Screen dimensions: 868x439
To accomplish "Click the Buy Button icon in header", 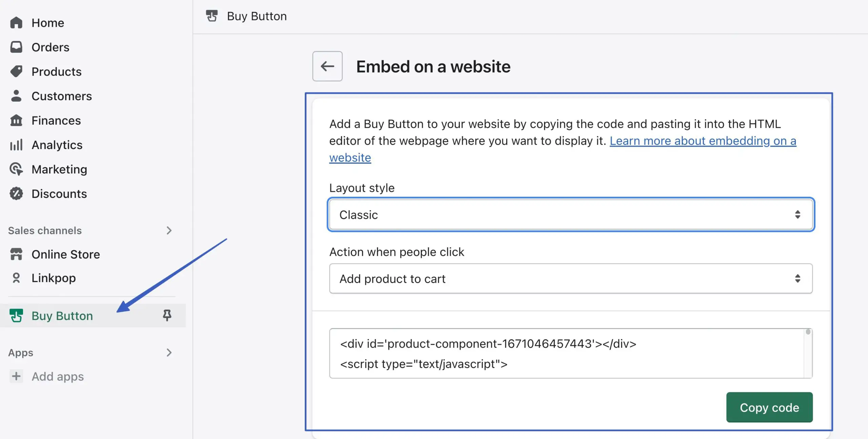I will coord(212,16).
